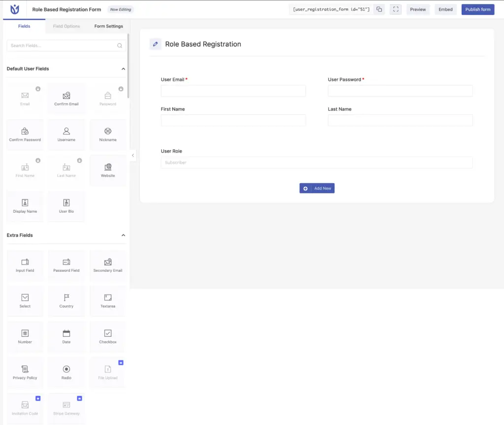Collapse the Extra Fields section
Screen dimensions: 504x425
tap(123, 235)
